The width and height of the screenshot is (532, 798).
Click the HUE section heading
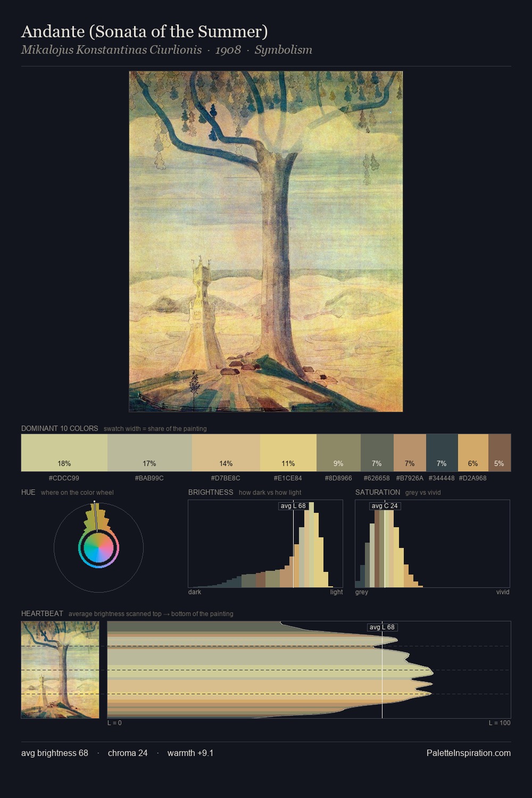click(x=28, y=492)
